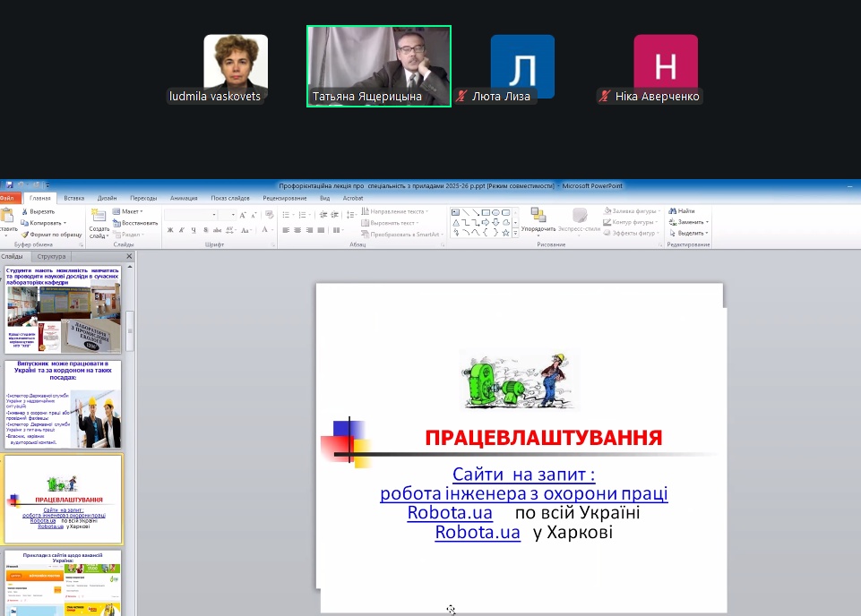Select the ПРАЦЕВЛАШТУВАННЯ slide thumbnail
861x616 pixels.
63,499
